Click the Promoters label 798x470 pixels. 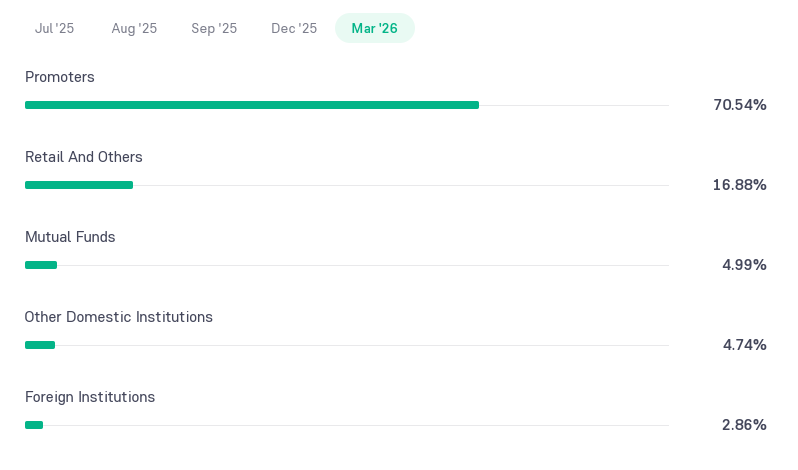point(60,77)
